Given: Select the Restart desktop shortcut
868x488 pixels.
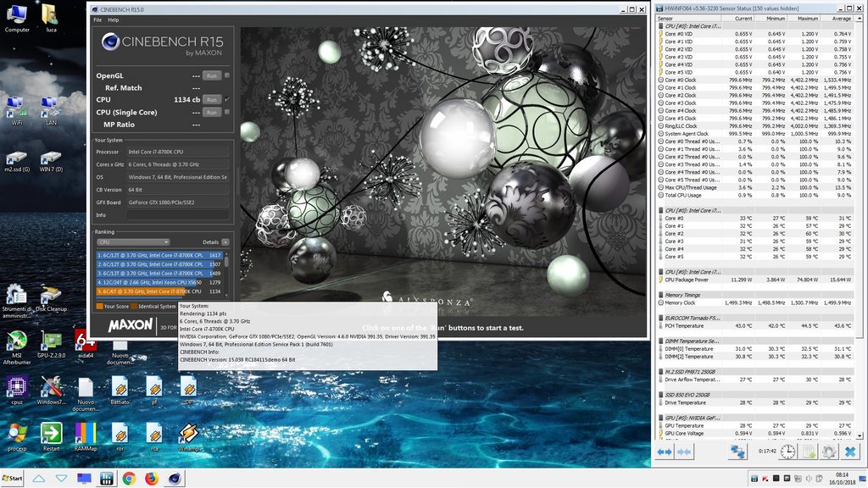Looking at the screenshot, I should pyautogui.click(x=51, y=437).
